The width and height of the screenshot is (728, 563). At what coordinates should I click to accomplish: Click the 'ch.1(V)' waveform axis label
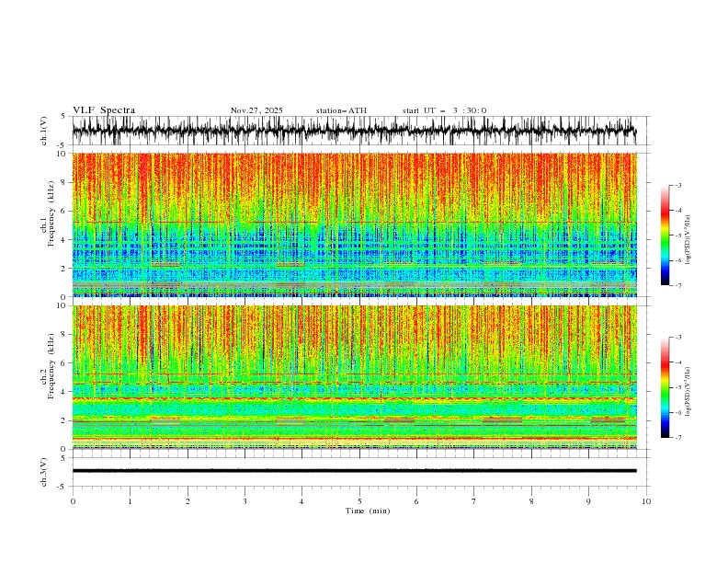pos(44,131)
